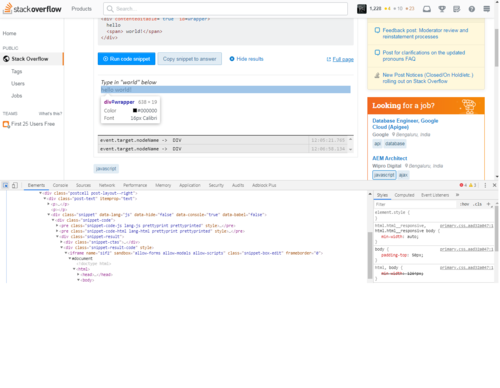Open DevTools three-dot customize menu

pos(485,185)
